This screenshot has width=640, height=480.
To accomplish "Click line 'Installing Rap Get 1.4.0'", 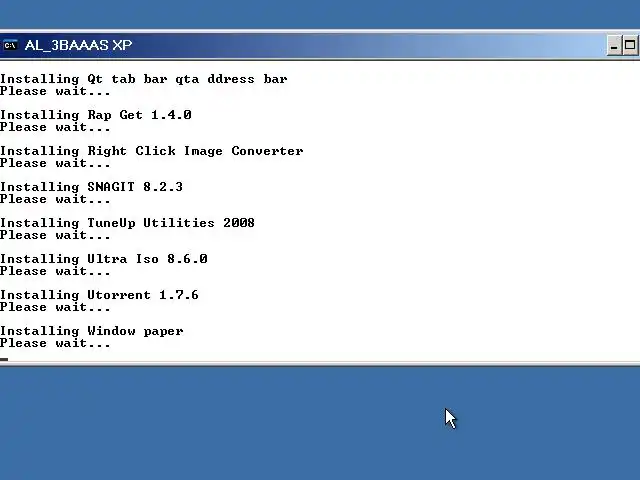I will pyautogui.click(x=96, y=115).
